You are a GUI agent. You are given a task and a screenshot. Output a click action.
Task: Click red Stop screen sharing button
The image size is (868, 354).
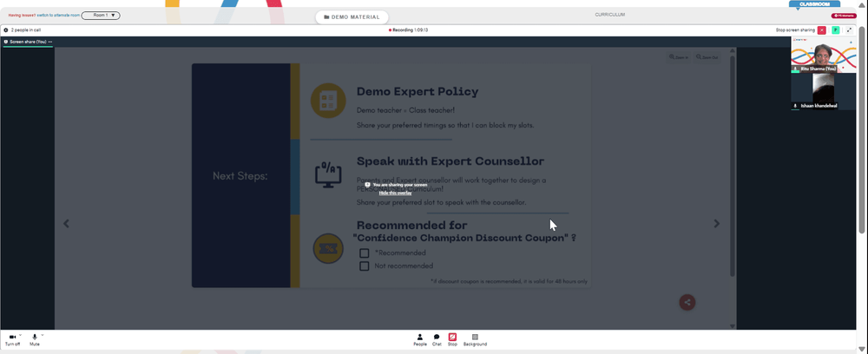point(821,29)
